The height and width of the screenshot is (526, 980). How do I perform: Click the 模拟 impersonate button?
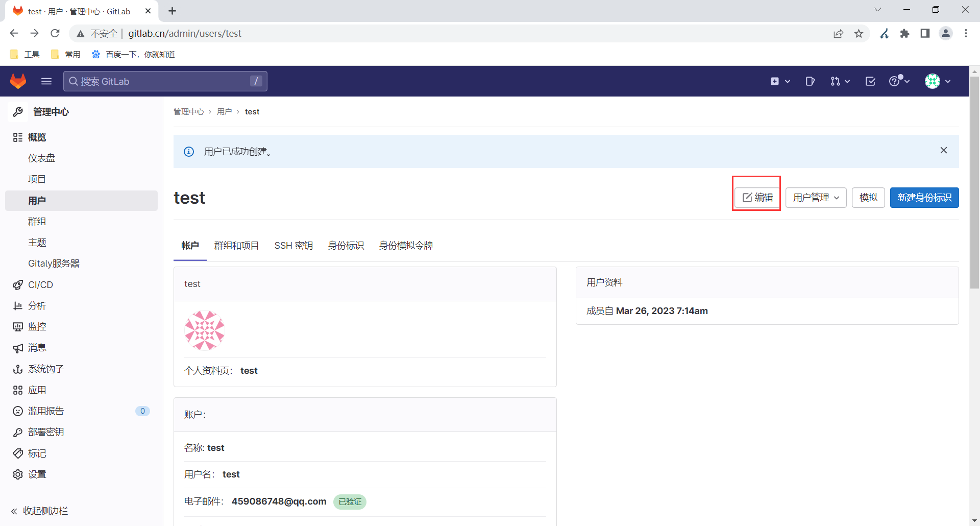pyautogui.click(x=868, y=198)
